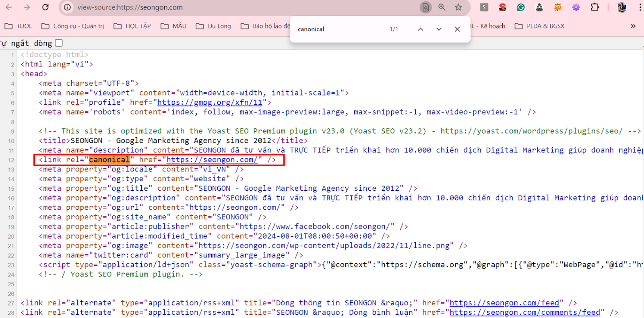Click the meta charset UTF-8 line
644x318 pixels.
(x=89, y=83)
